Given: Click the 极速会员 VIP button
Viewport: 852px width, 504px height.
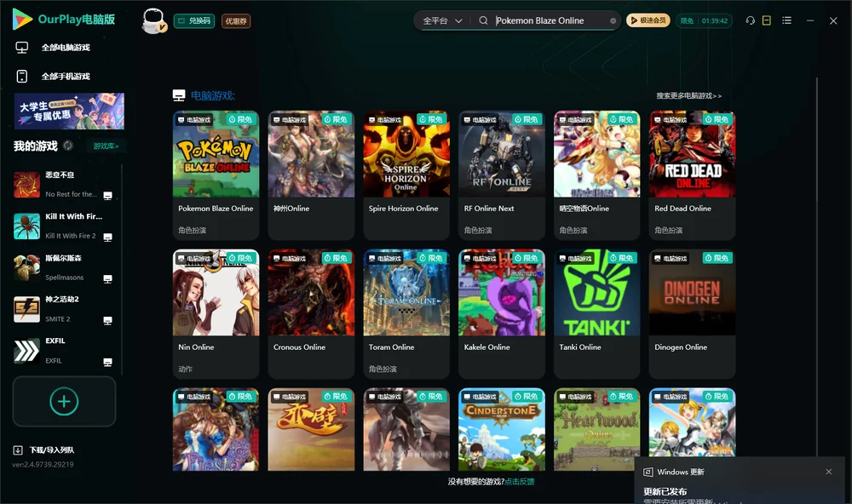Looking at the screenshot, I should pos(648,20).
